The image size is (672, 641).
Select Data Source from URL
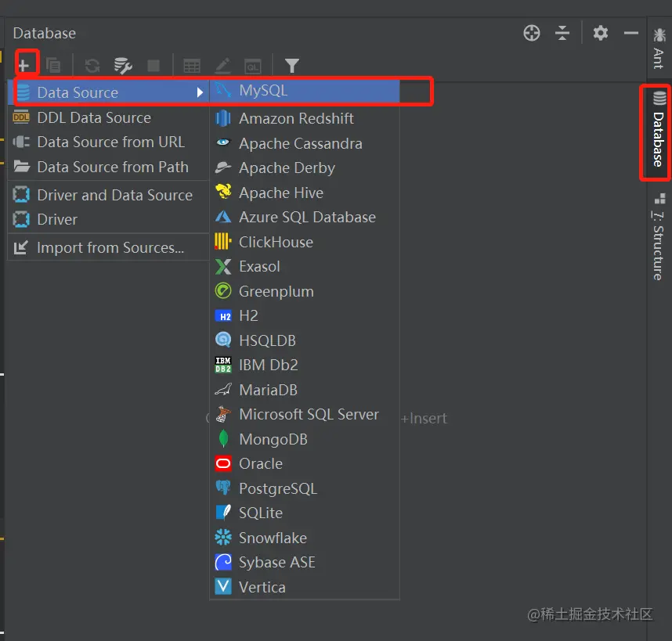pyautogui.click(x=108, y=142)
